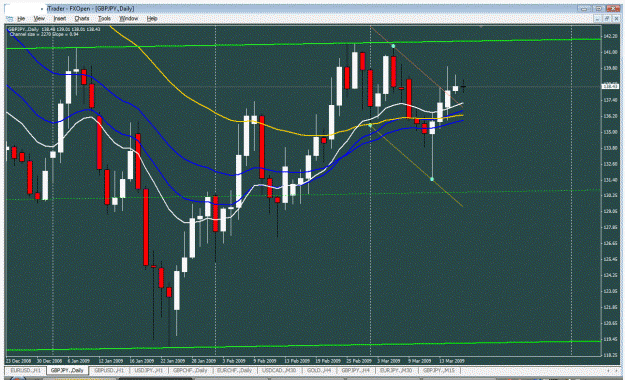The image size is (625, 380).
Task: Open the Help menu
Action: tap(152, 19)
